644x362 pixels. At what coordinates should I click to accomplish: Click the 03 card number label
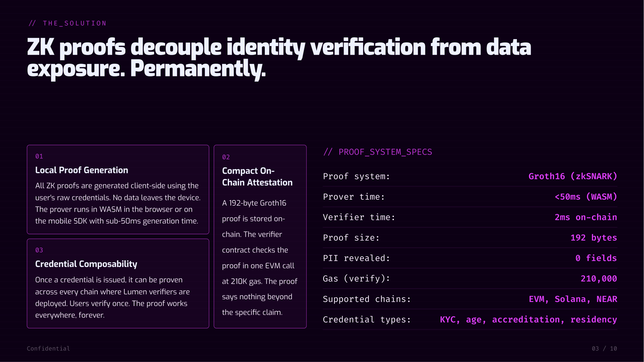point(39,250)
